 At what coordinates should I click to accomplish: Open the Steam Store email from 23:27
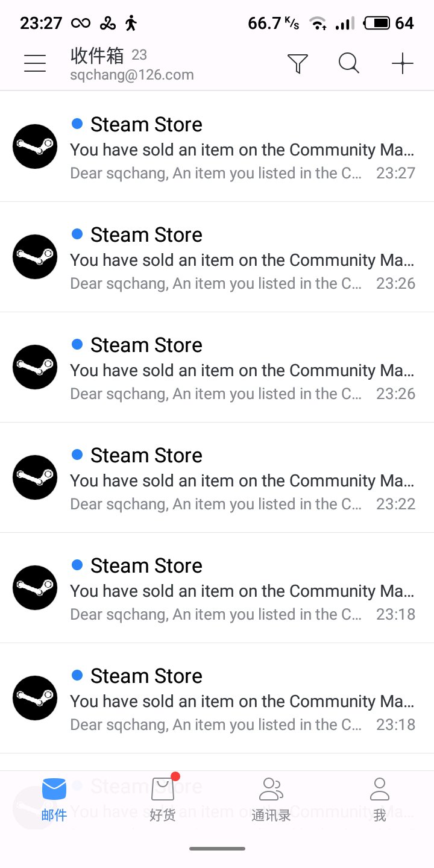[x=217, y=146]
